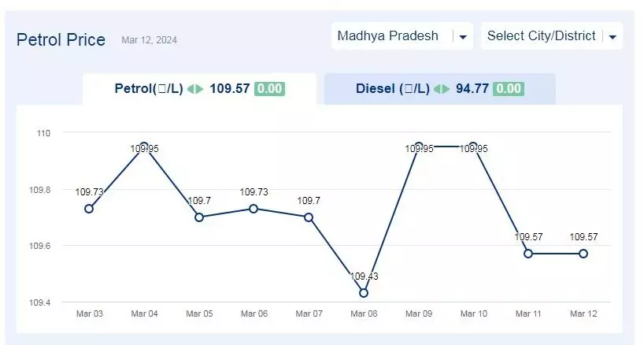Click the Mar 04 peak point at 109.95

pyautogui.click(x=144, y=147)
